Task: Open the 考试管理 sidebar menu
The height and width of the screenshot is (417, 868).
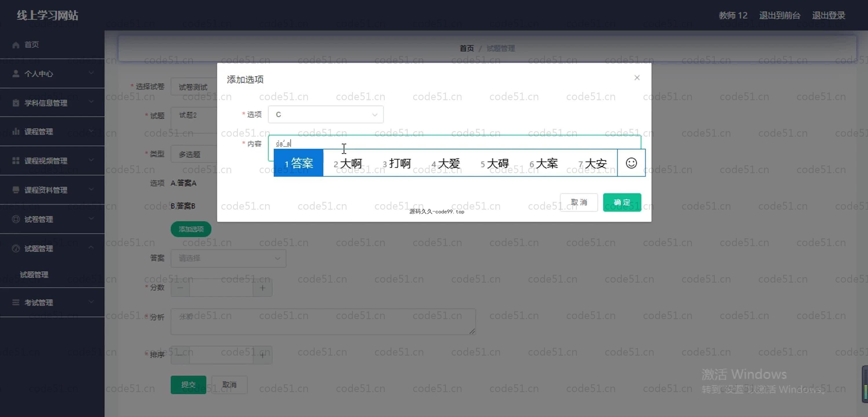Action: 52,303
